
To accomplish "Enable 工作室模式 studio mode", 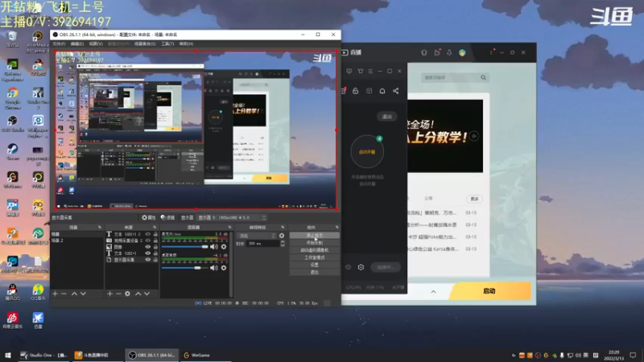I will [x=314, y=257].
